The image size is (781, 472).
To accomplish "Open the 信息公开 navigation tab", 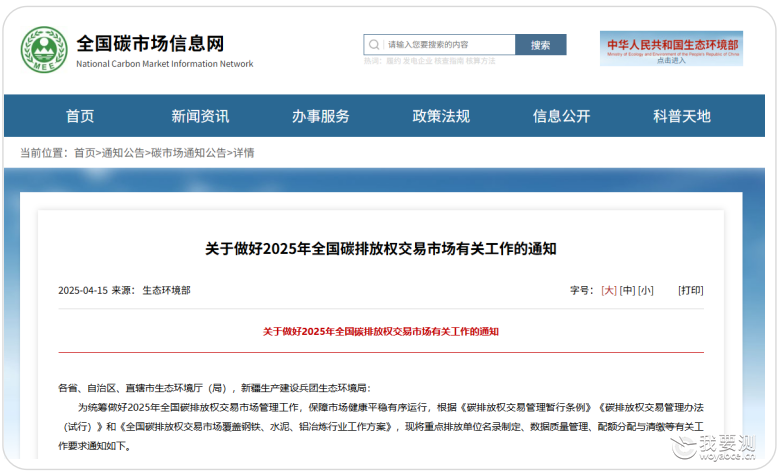I will click(x=561, y=116).
